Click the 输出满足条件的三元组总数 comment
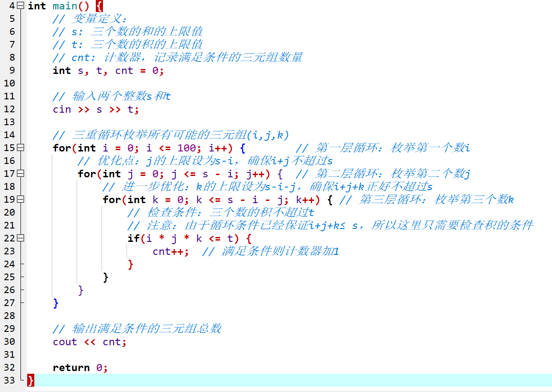552x392 pixels. (x=137, y=329)
